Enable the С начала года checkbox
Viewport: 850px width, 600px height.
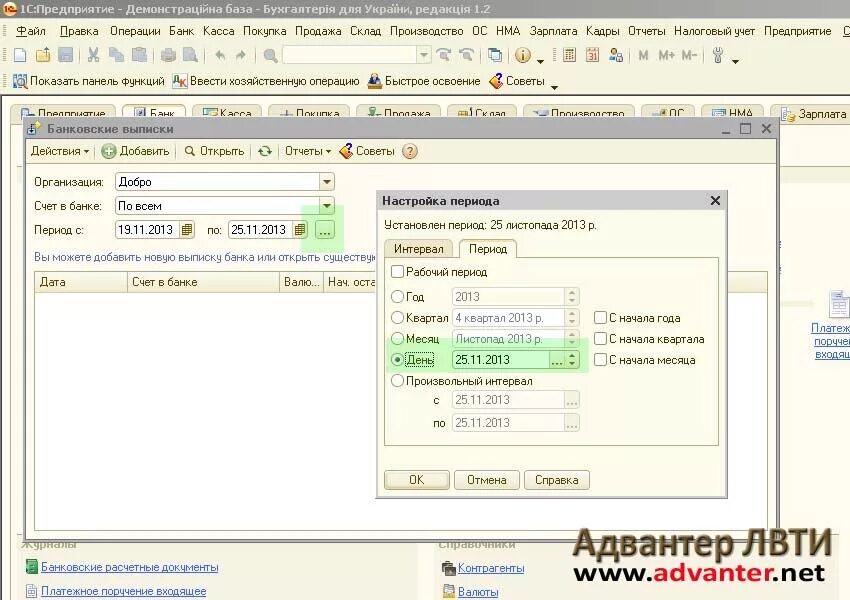pyautogui.click(x=600, y=318)
